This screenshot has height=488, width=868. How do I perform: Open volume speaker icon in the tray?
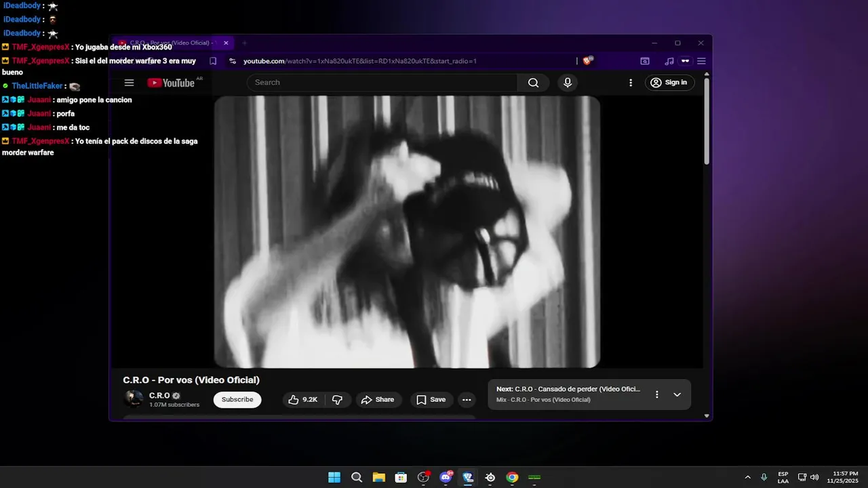[814, 477]
